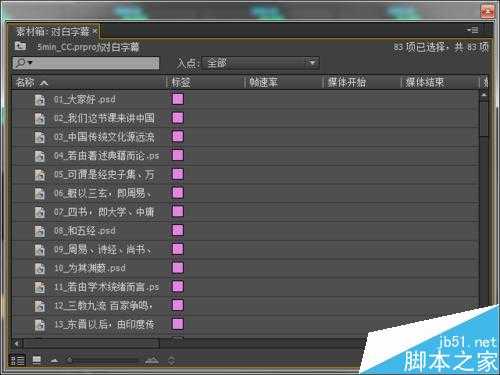
Task: Click the 标签 column header
Action: click(x=206, y=82)
